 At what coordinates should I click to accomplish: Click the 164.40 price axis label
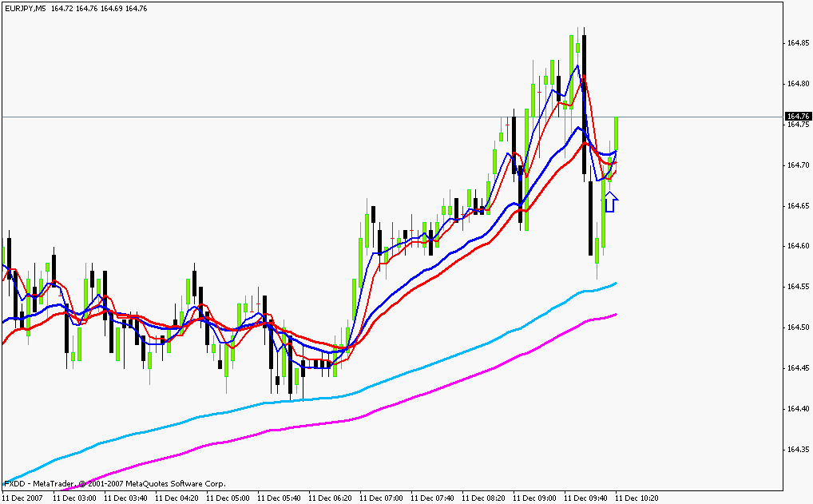click(798, 409)
